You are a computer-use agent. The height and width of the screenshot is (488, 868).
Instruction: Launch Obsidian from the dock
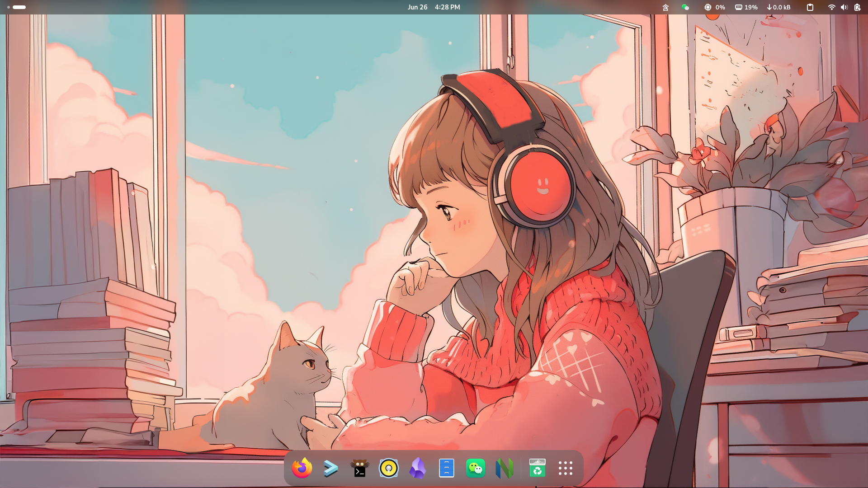[418, 468]
